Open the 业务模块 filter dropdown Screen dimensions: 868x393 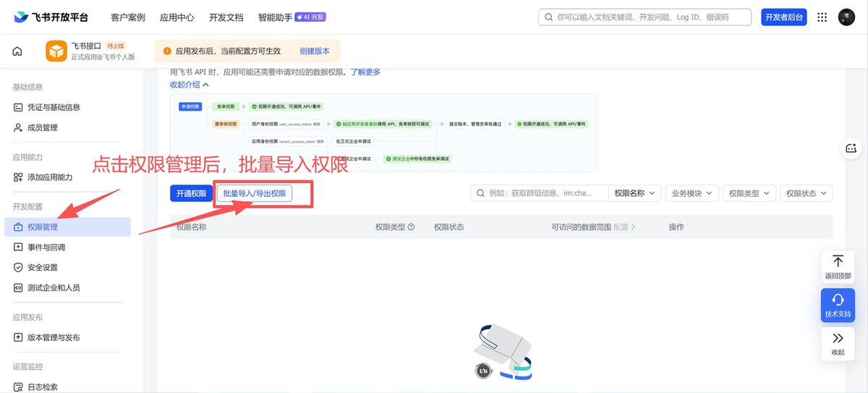click(692, 193)
